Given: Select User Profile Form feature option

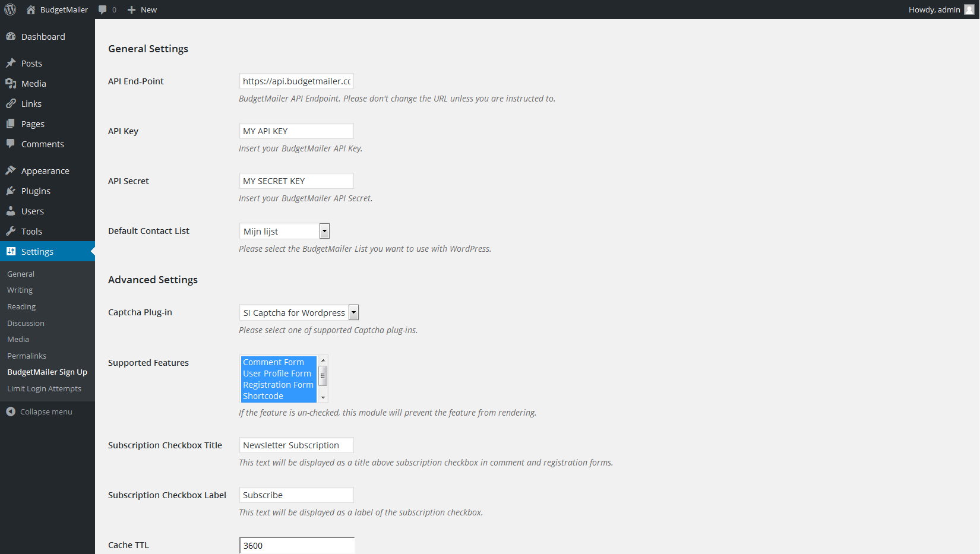Looking at the screenshot, I should 279,373.
